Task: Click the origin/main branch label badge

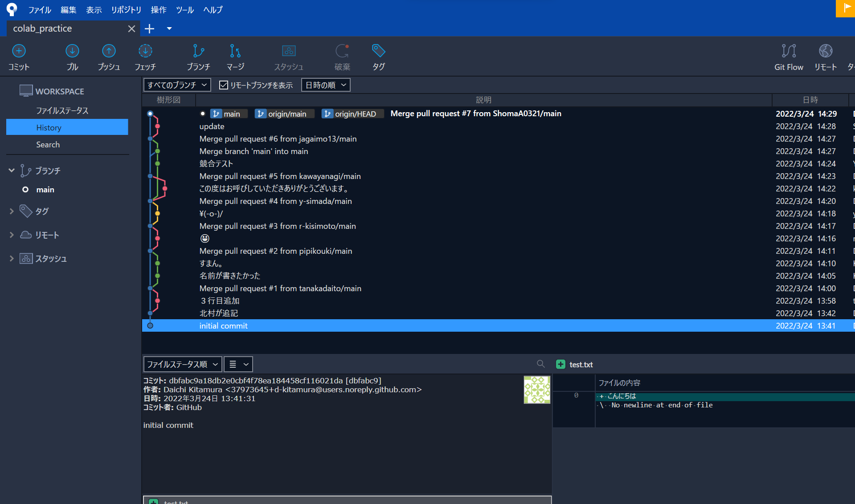Action: (x=284, y=114)
